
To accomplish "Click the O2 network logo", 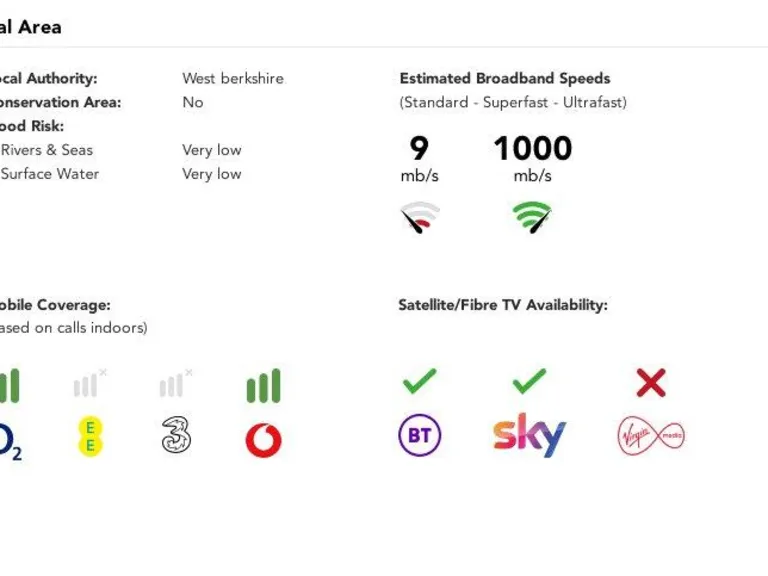I will click(9, 441).
